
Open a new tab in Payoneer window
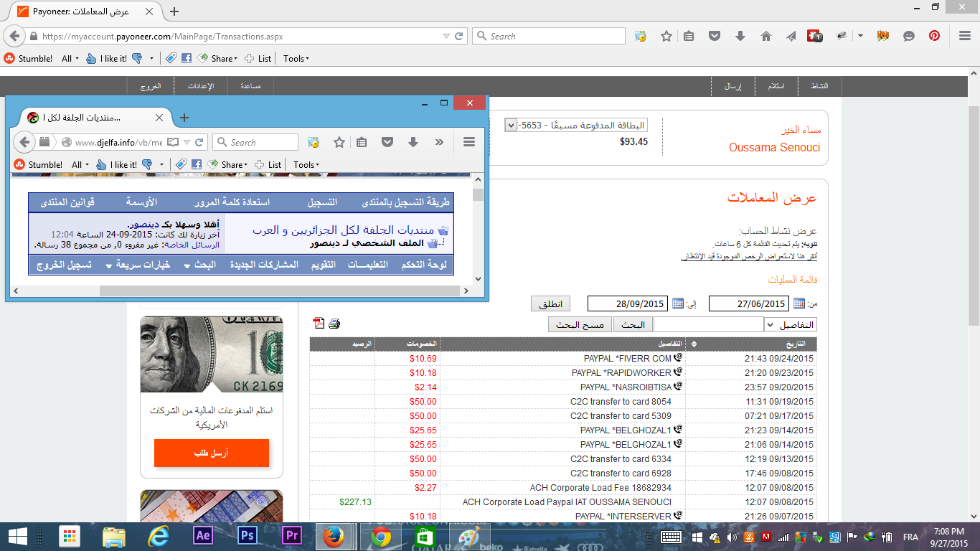point(174,11)
